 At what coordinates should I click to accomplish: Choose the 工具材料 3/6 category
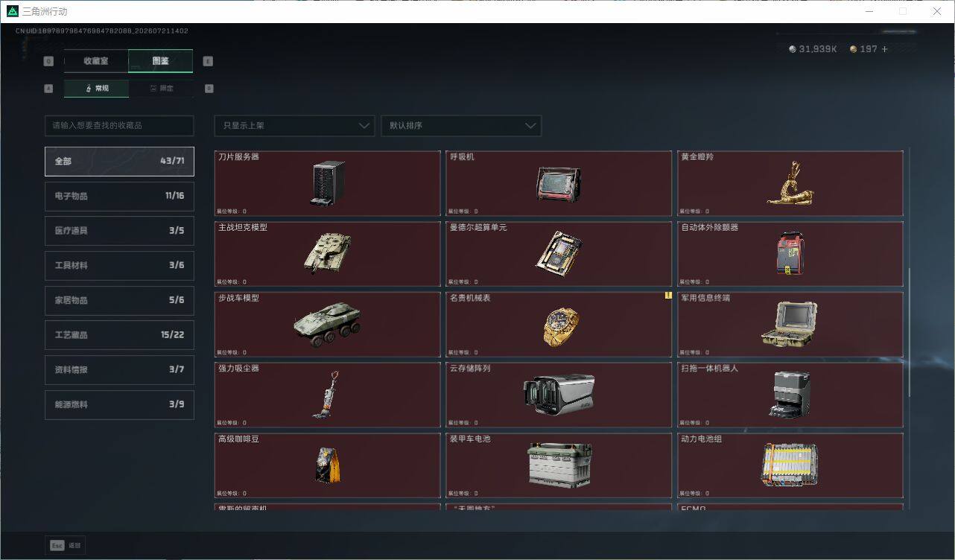pos(119,265)
